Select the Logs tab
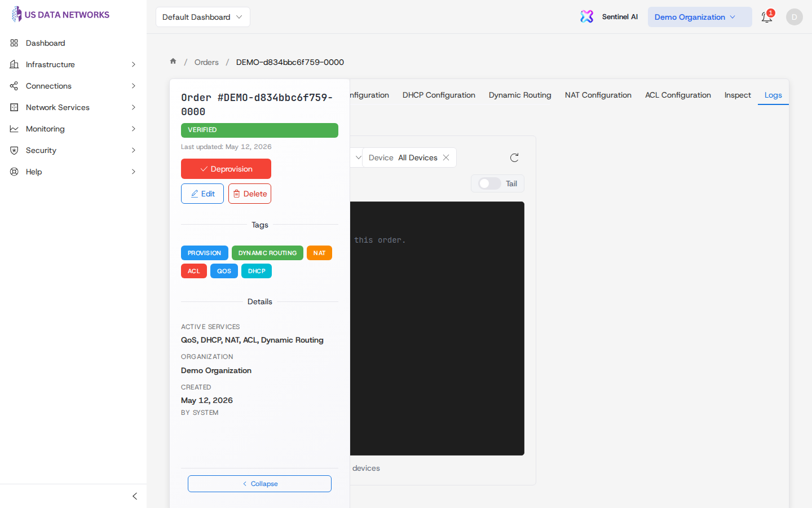Image resolution: width=812 pixels, height=508 pixels. coord(773,95)
